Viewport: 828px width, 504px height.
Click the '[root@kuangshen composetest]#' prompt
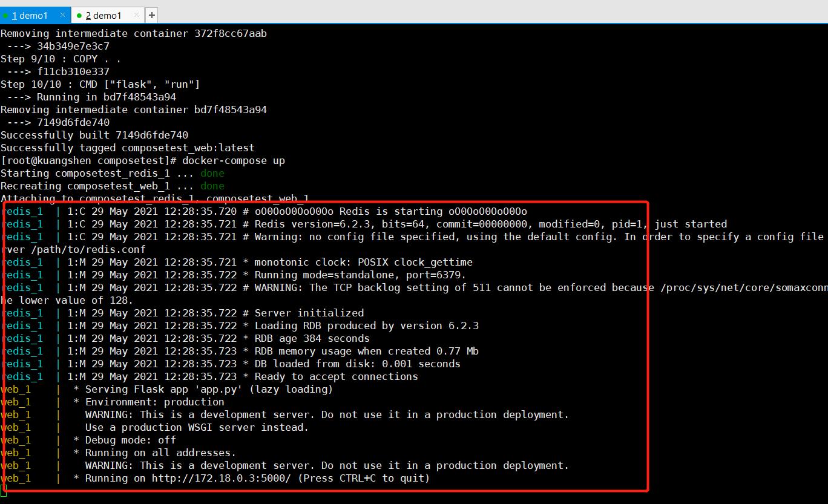coord(88,161)
